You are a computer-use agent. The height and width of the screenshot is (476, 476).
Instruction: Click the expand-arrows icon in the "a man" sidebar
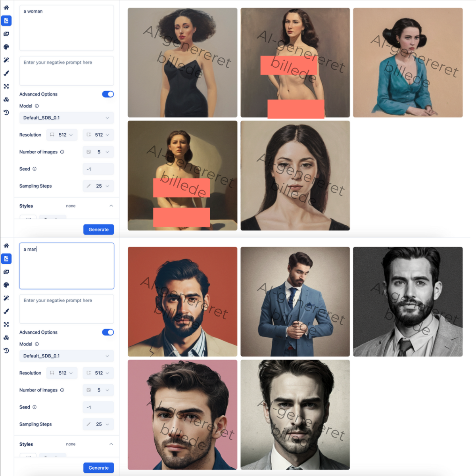click(6, 324)
